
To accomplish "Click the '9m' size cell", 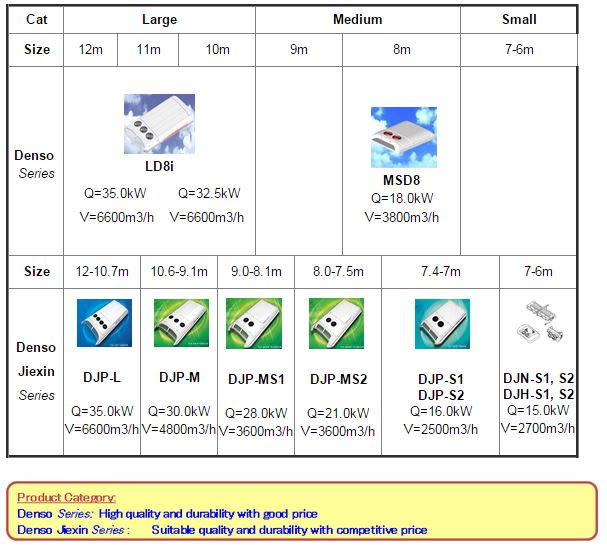I will click(299, 50).
